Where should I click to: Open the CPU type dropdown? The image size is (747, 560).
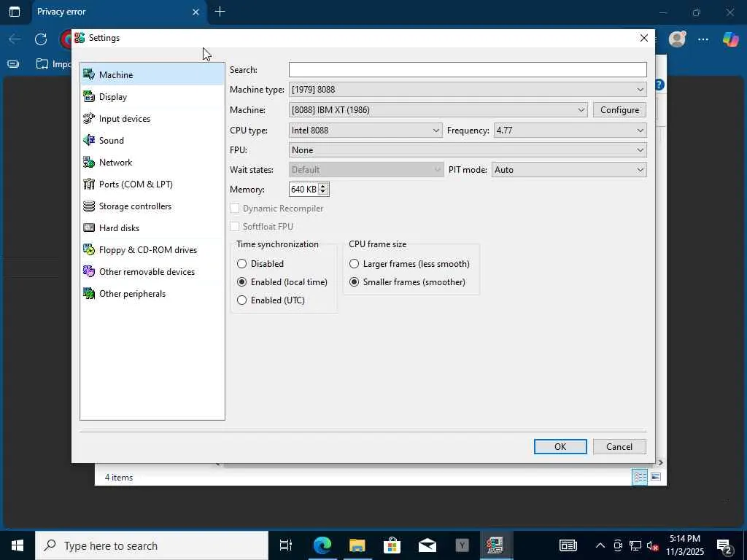365,131
